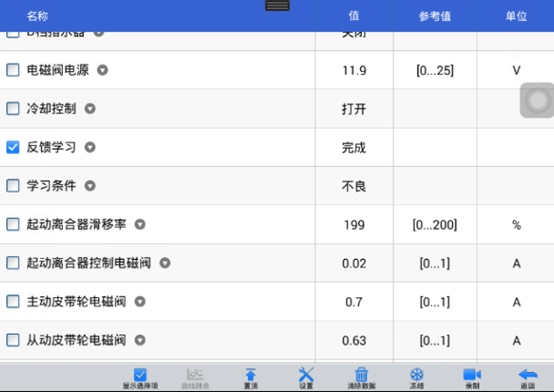The height and width of the screenshot is (392, 554).
Task: Tap the drag handle at top center
Action: pyautogui.click(x=277, y=6)
